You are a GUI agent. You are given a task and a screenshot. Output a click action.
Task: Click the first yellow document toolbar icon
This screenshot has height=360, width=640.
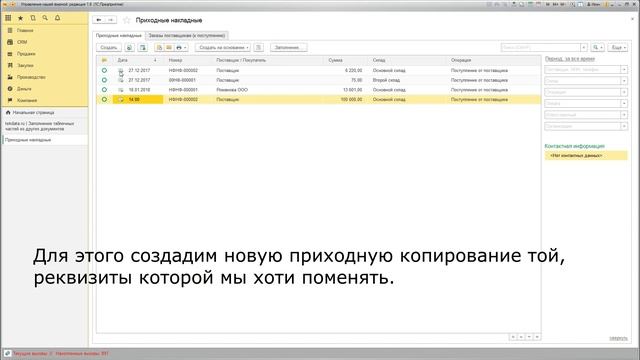click(x=159, y=47)
